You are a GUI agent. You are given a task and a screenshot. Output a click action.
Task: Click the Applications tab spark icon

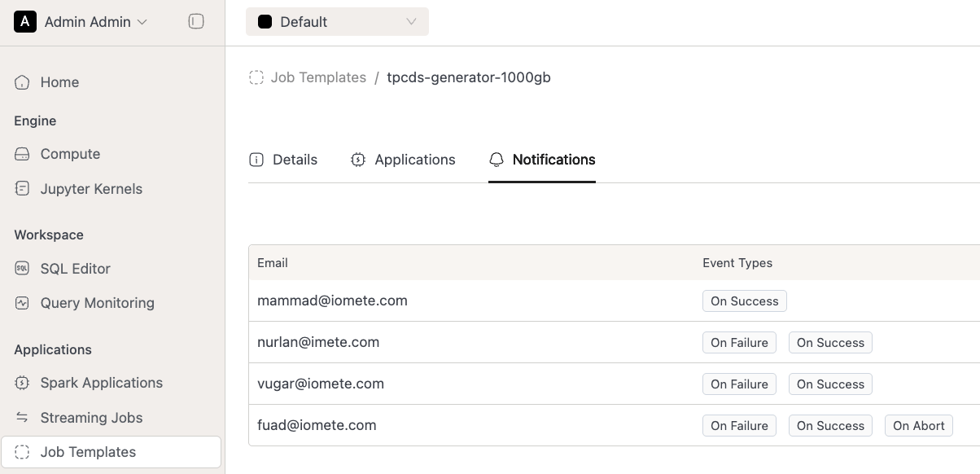358,160
